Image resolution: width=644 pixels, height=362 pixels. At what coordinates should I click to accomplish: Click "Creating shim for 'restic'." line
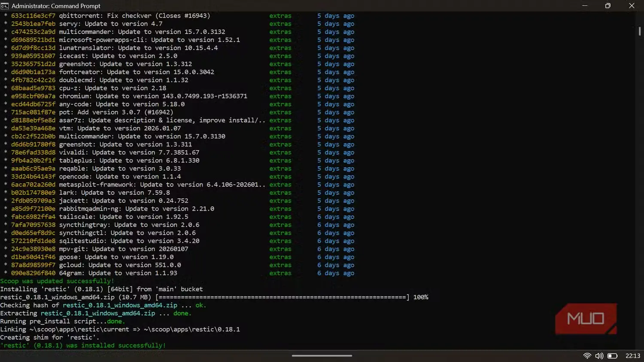point(50,338)
